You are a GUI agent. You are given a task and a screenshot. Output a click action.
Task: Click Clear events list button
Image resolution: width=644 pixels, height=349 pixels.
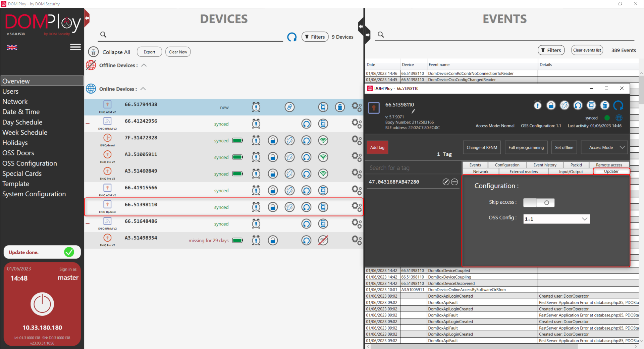coord(587,50)
